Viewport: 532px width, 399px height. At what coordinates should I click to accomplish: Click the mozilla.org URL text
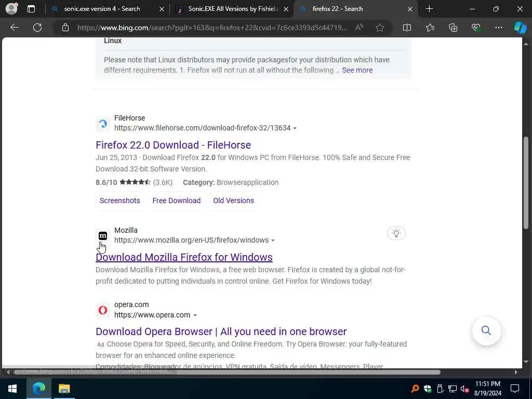point(191,240)
